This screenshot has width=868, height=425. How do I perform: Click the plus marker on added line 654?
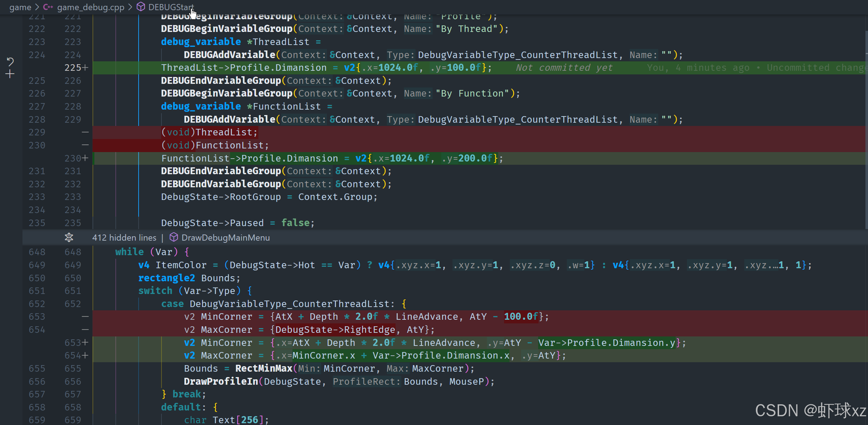point(85,355)
